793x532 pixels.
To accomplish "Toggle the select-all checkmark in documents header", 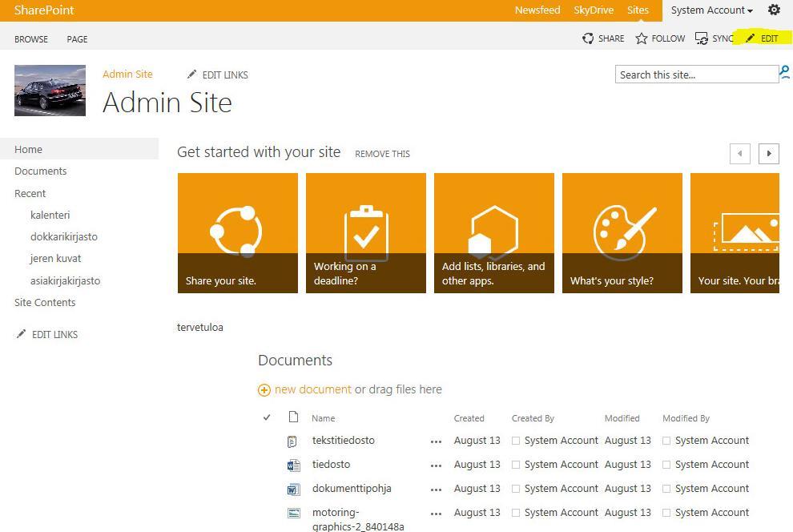I will click(267, 417).
